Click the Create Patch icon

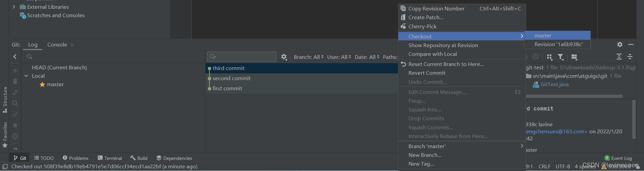coord(403,17)
